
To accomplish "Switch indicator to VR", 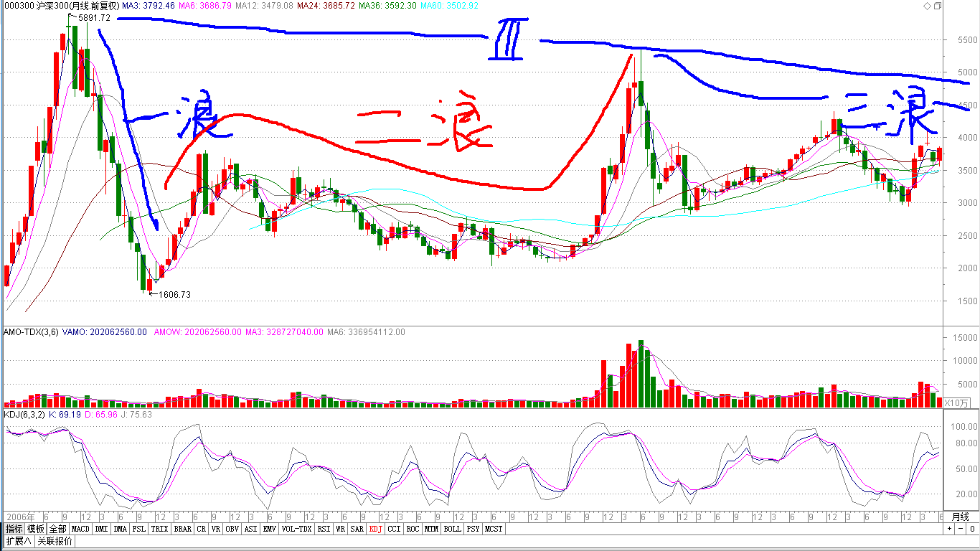I will (216, 529).
